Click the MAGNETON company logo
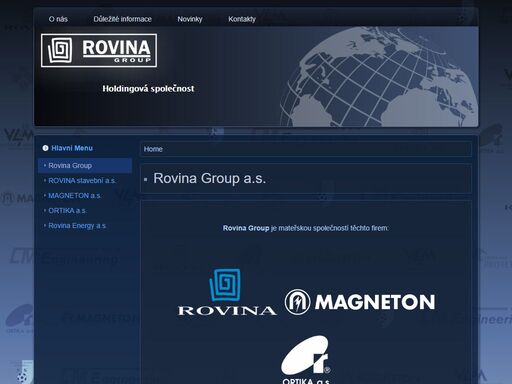The width and height of the screenshot is (512, 384). (360, 302)
